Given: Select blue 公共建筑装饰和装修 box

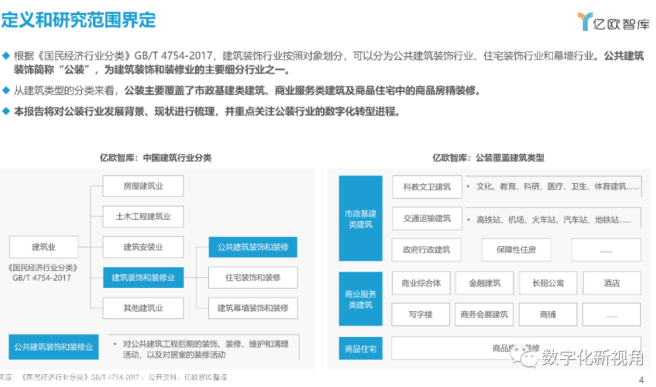Looking at the screenshot, I should (253, 247).
